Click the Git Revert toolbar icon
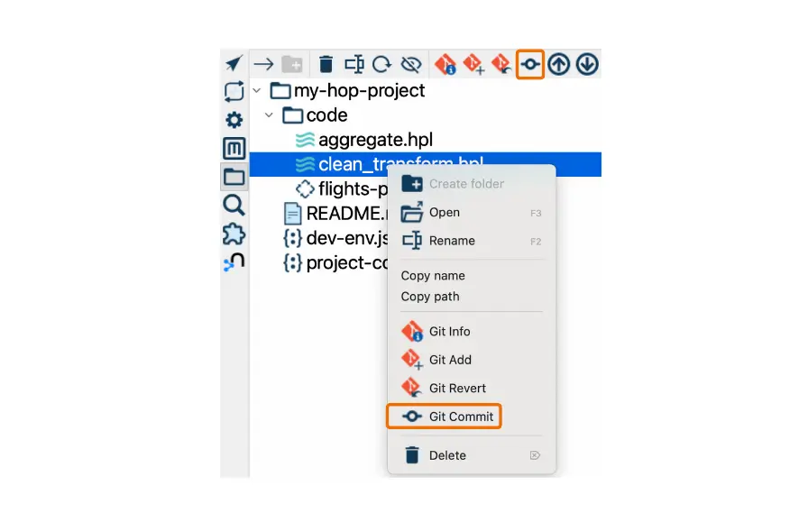 pos(500,64)
